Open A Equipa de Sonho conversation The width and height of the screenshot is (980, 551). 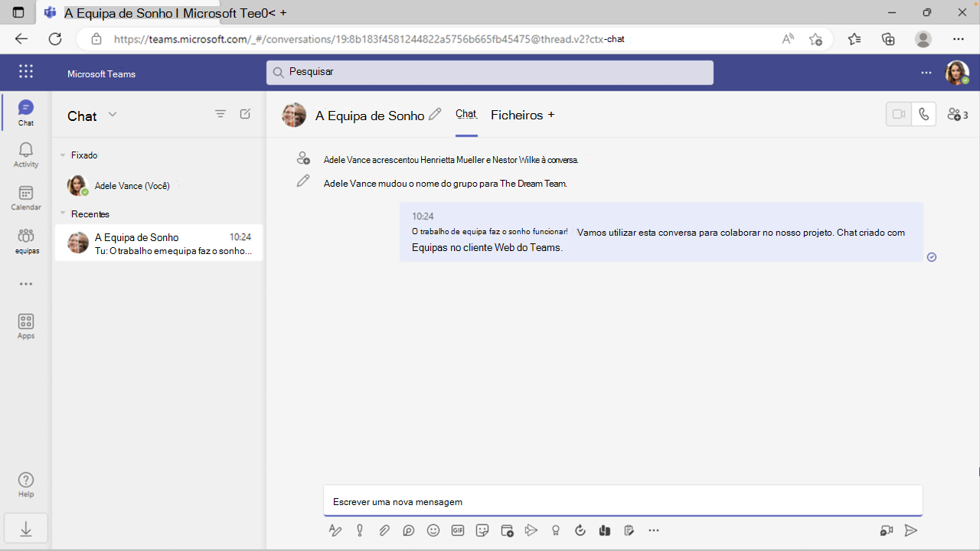[158, 243]
